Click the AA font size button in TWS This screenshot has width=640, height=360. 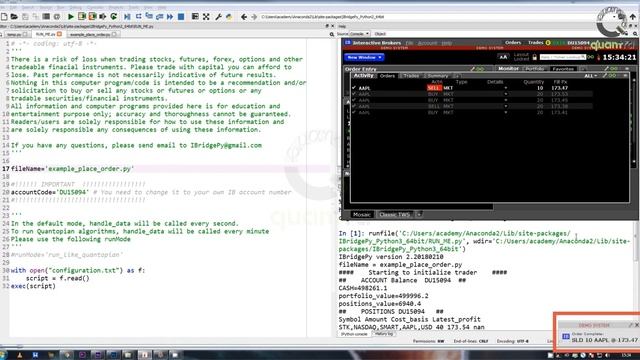pyautogui.click(x=503, y=57)
